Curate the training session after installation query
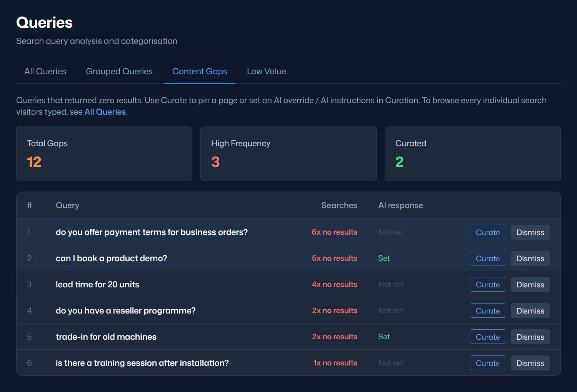577x392 pixels. click(x=488, y=363)
